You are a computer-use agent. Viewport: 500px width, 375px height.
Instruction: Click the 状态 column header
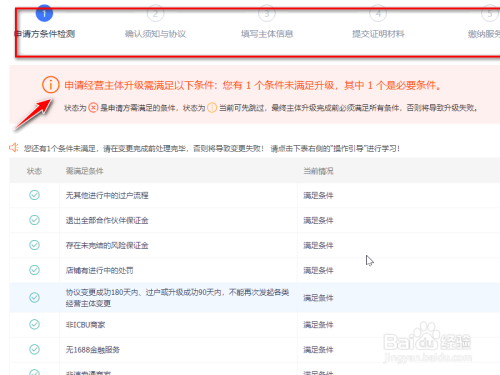[x=34, y=171]
